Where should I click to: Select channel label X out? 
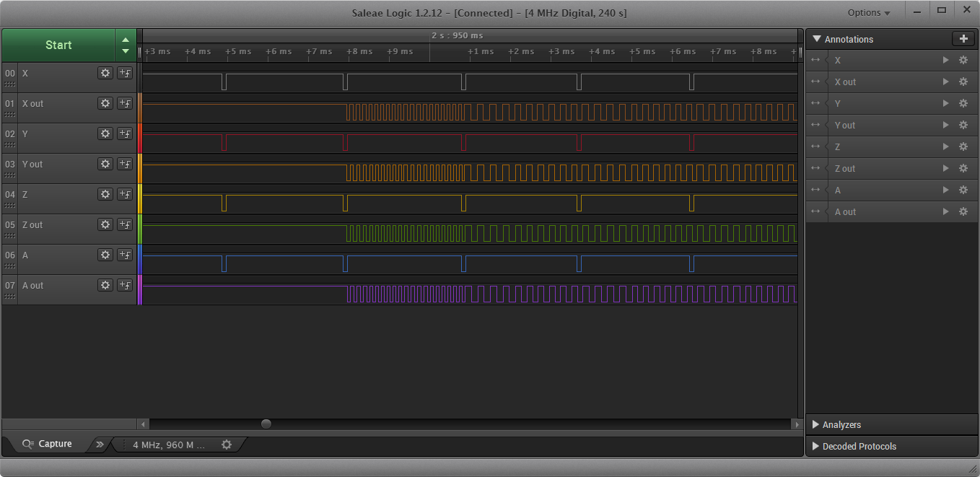coord(32,104)
